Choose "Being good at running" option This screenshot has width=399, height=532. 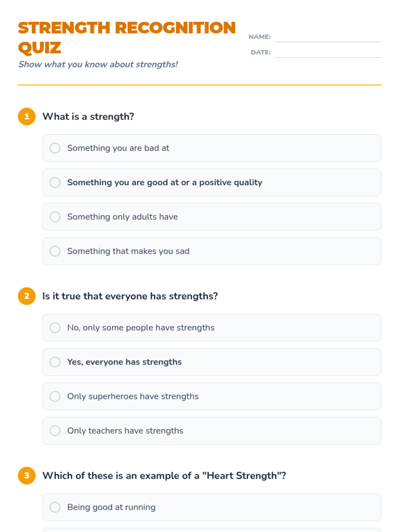click(x=55, y=507)
